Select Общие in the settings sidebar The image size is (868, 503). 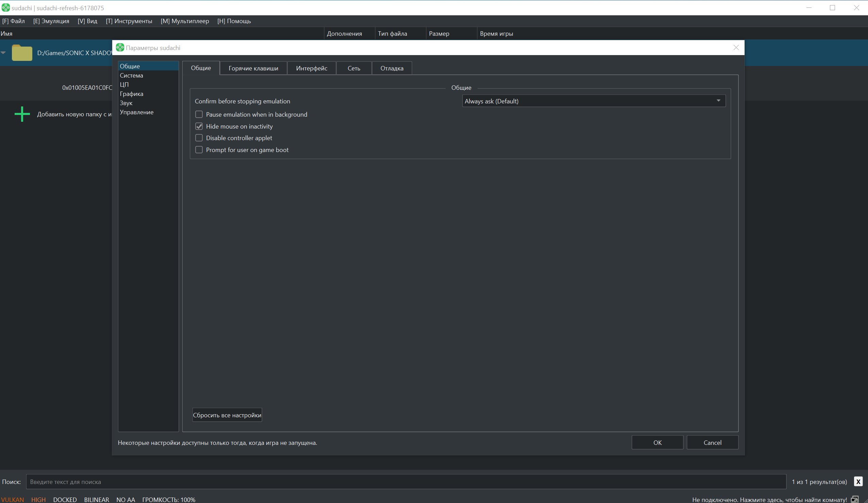click(148, 66)
